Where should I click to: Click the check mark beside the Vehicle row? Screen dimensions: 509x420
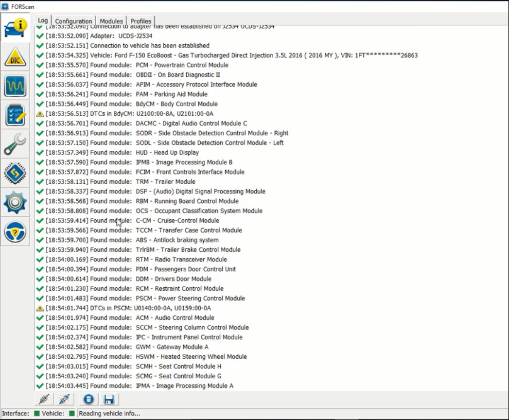tap(40, 55)
